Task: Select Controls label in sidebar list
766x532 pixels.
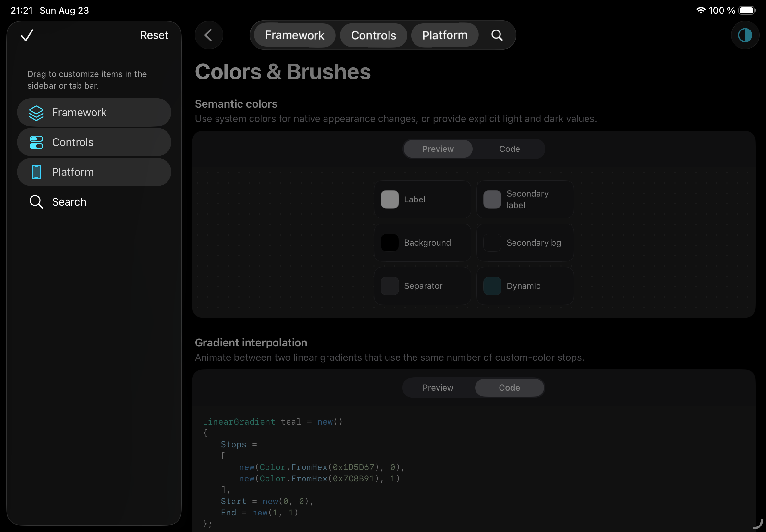Action: coord(73,142)
